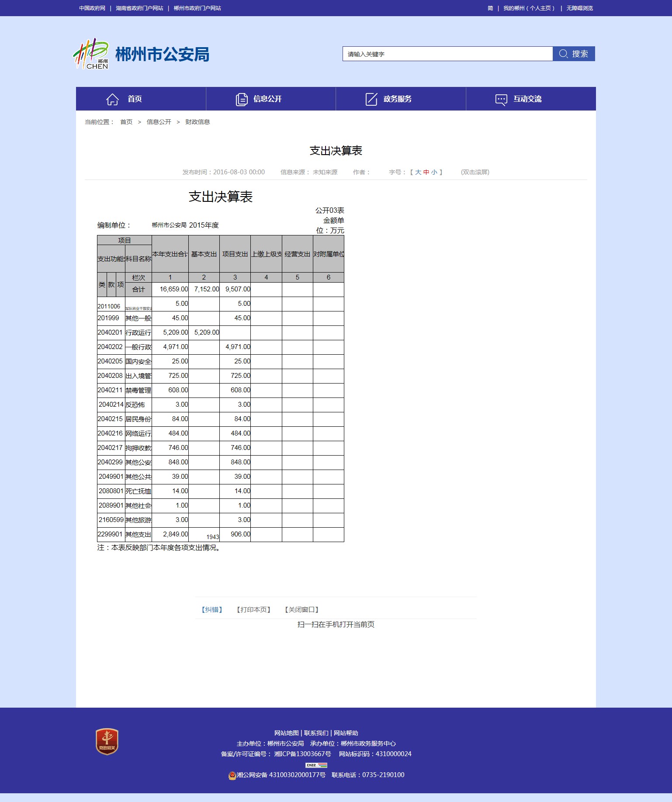Screen dimensions: 672x802
Task: Click the (双击滚屏) hint text
Action: (x=475, y=172)
